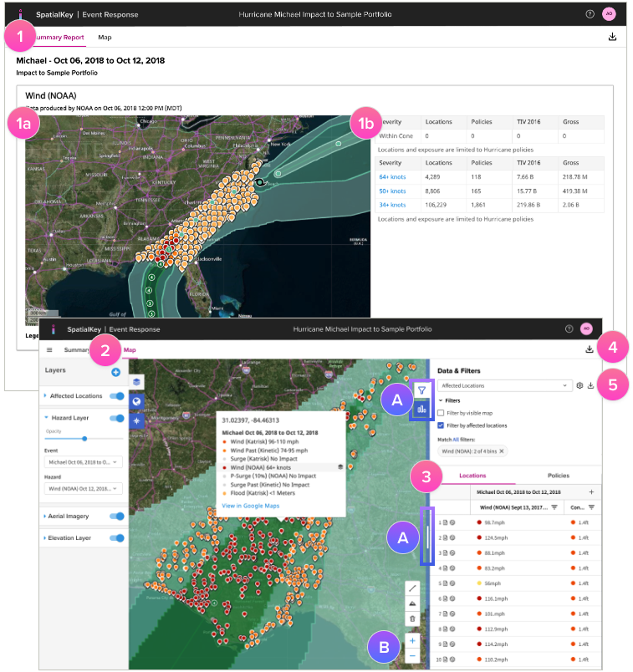This screenshot has height=672, width=633.
Task: Open View in Google Maps link
Action: pos(251,506)
